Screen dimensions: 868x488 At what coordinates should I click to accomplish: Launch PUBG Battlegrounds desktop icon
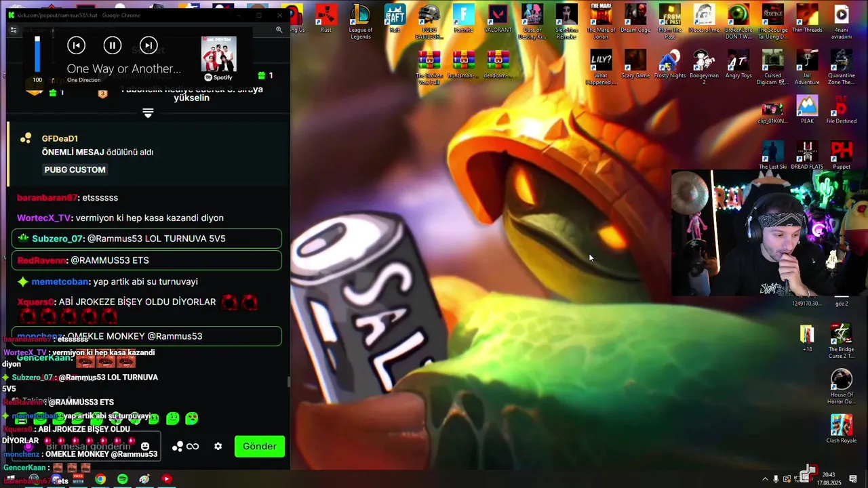click(429, 21)
